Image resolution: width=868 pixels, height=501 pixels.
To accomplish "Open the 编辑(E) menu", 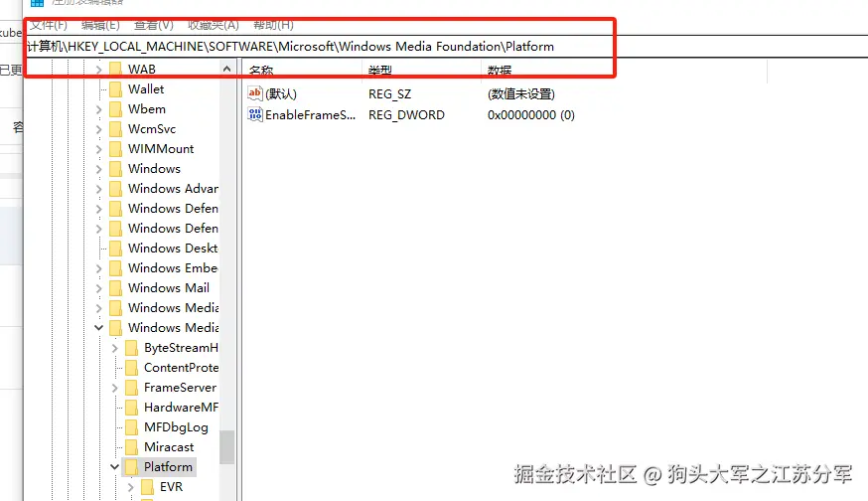I will click(x=100, y=25).
